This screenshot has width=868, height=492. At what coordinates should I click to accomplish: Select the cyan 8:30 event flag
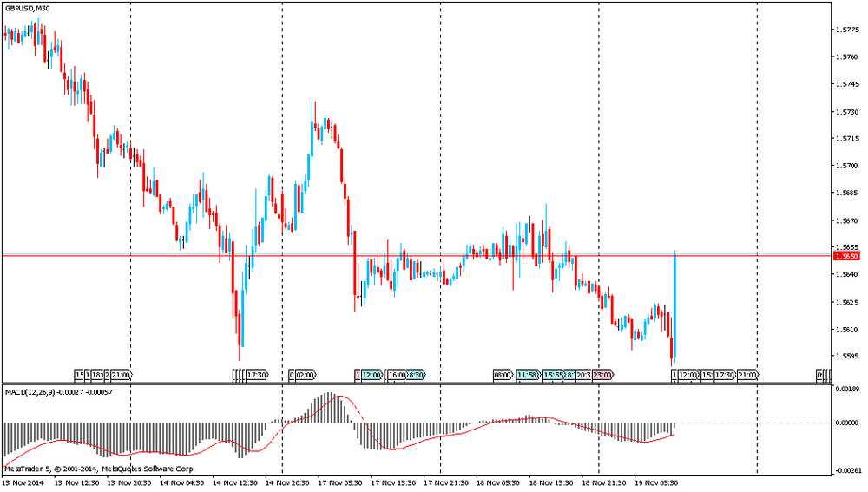pyautogui.click(x=416, y=375)
